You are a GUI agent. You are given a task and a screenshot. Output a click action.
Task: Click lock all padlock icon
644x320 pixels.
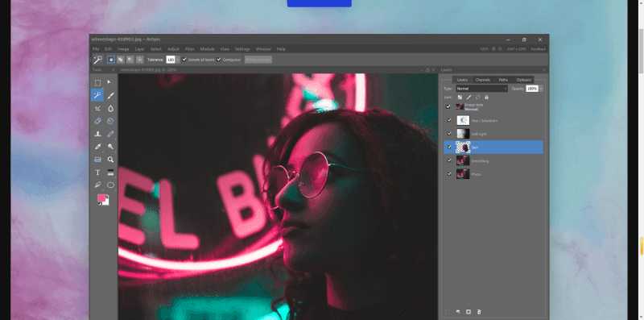[486, 98]
